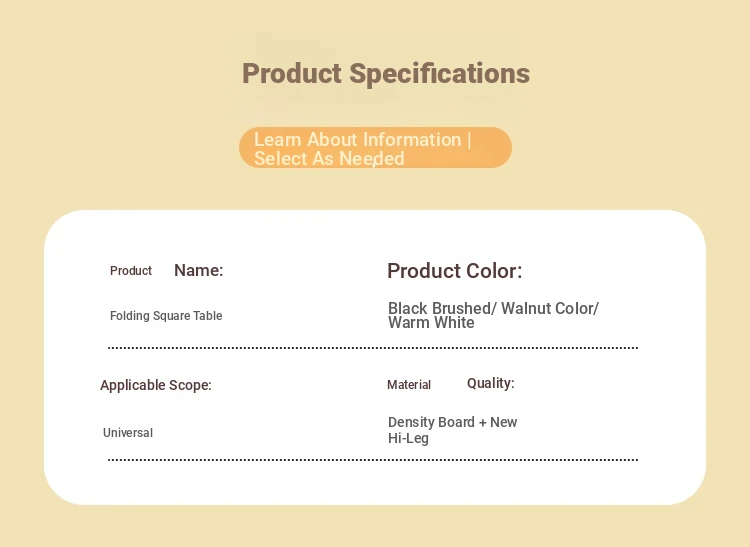Select the Universal value text

tap(128, 433)
